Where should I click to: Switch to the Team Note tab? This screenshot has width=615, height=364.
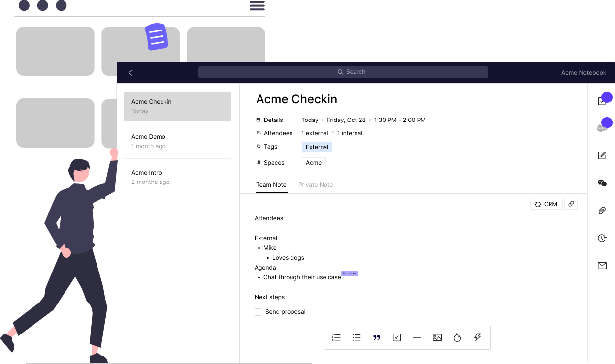[271, 185]
